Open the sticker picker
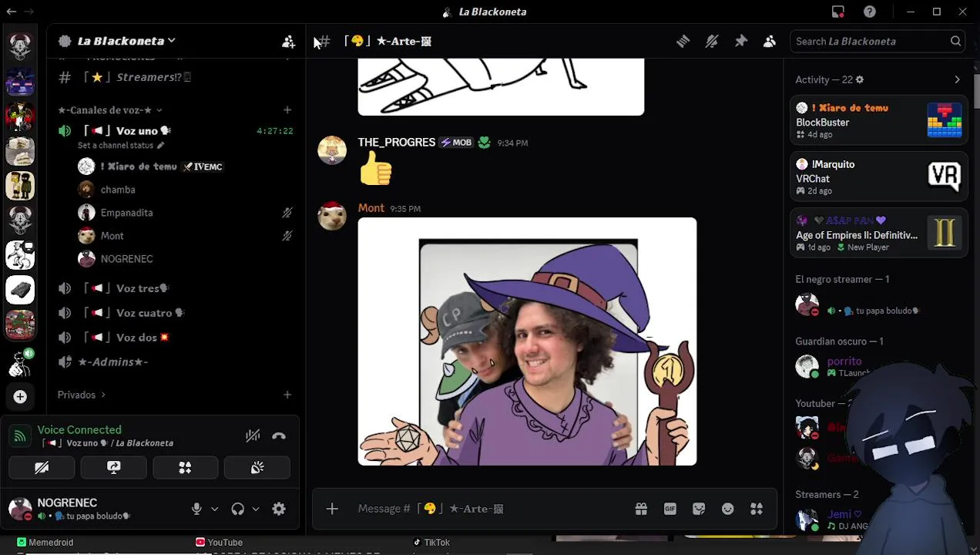This screenshot has width=980, height=555. coord(699,509)
